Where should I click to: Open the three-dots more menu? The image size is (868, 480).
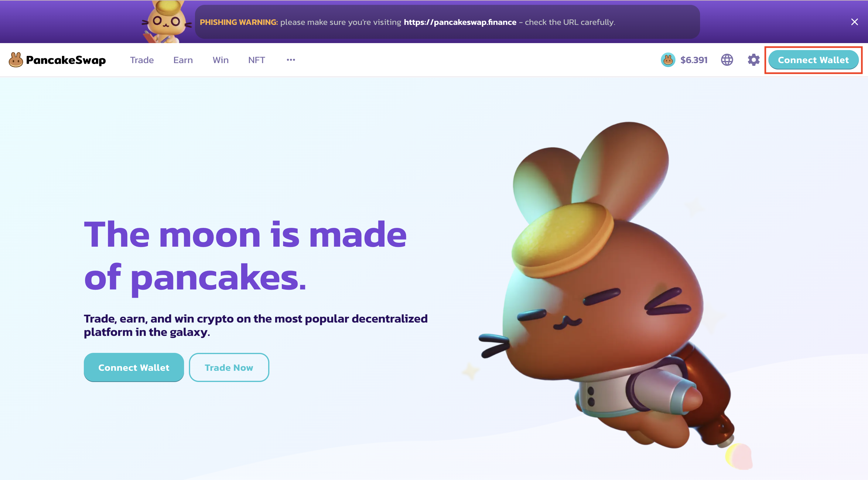pyautogui.click(x=291, y=60)
